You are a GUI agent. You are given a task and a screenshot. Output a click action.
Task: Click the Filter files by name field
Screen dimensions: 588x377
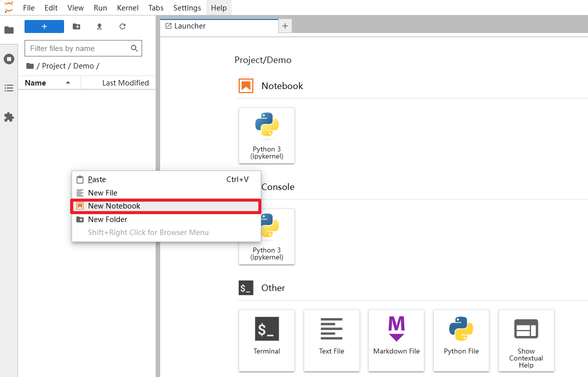[78, 48]
